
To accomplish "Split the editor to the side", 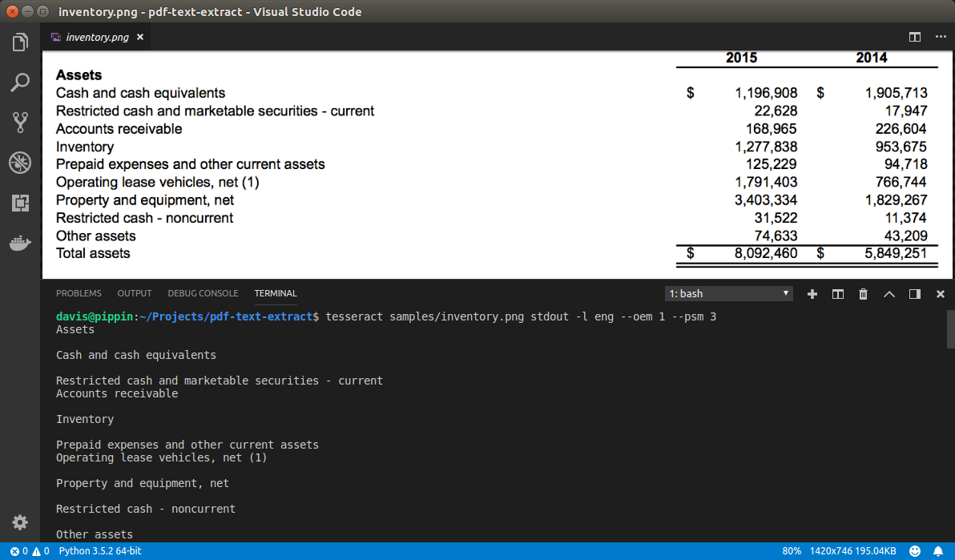I will [x=915, y=37].
